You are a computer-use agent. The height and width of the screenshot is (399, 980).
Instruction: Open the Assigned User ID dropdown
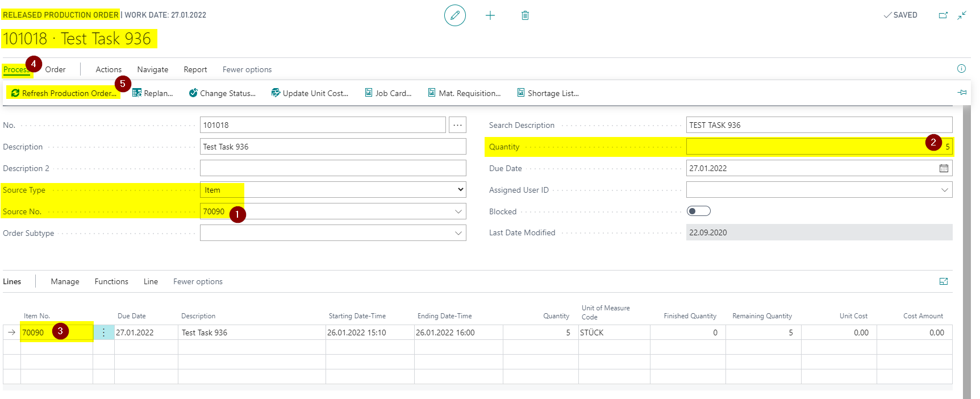click(944, 190)
